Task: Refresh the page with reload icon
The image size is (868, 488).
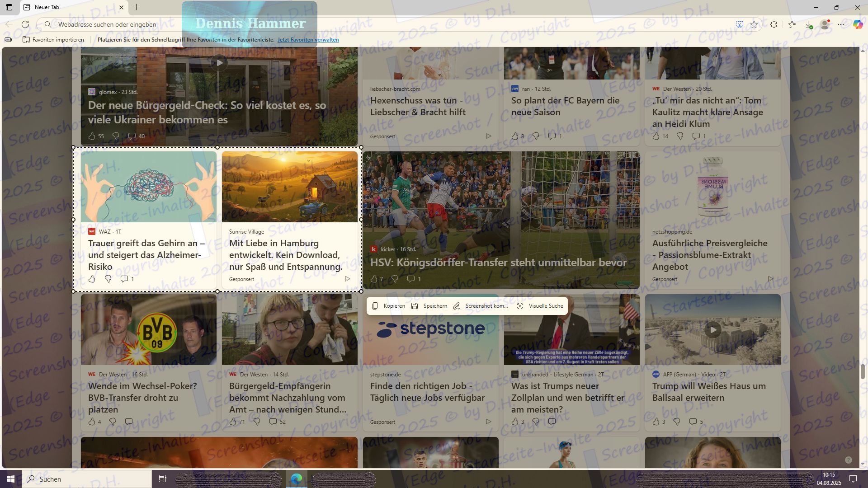Action: coord(25,24)
